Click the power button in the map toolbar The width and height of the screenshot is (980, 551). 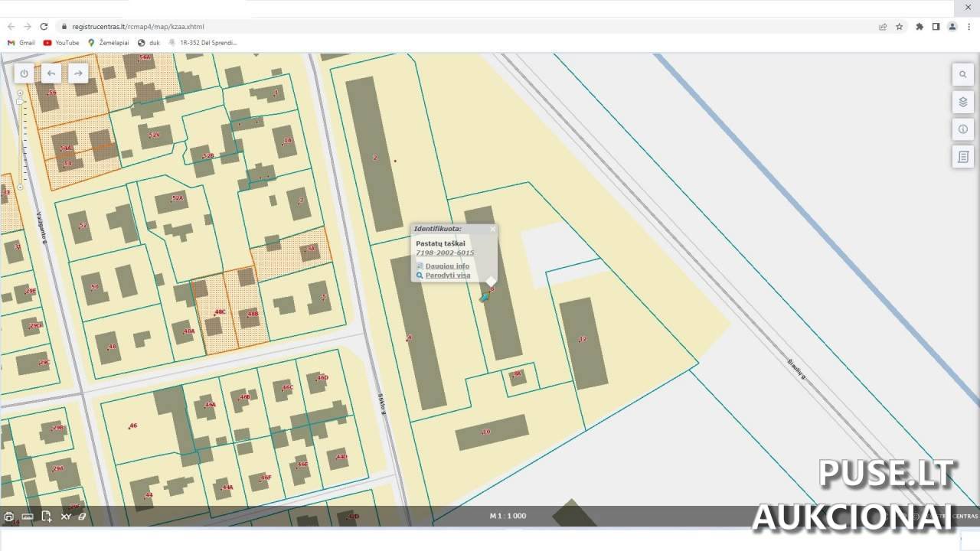click(x=24, y=73)
